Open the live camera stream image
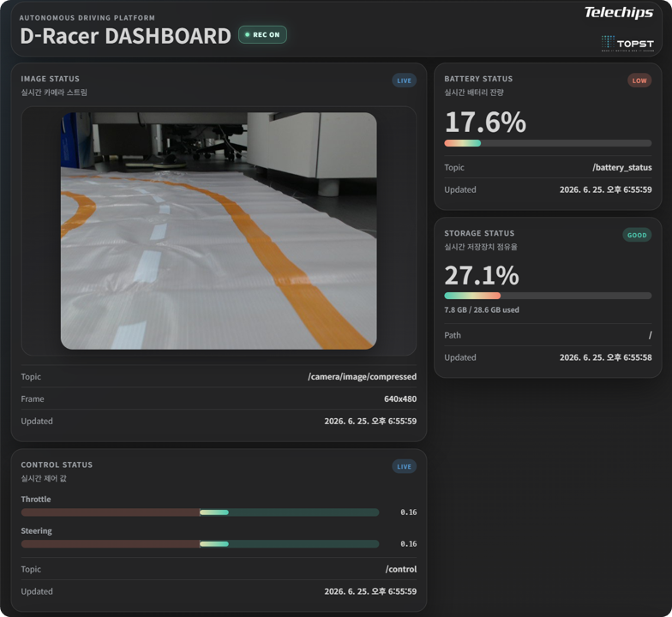 [219, 231]
